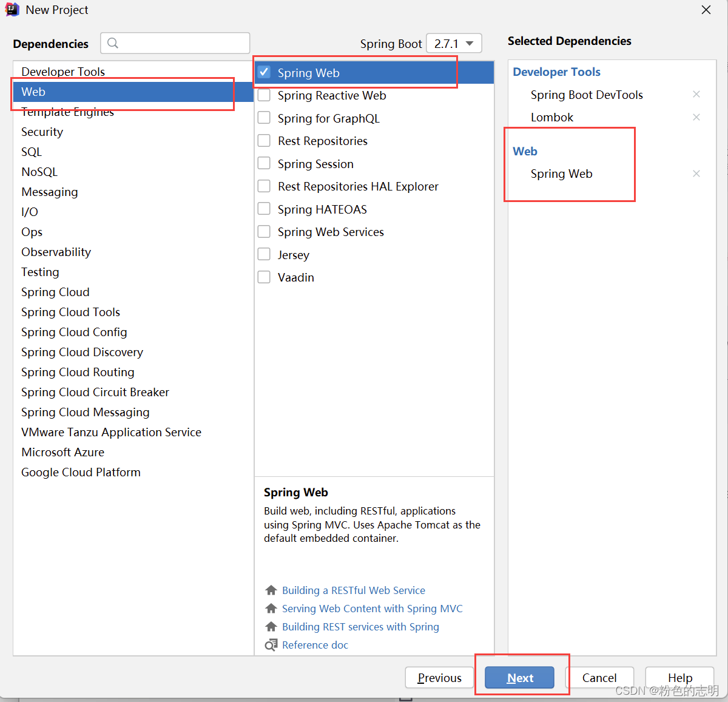The width and height of the screenshot is (728, 702).
Task: Select Spring Boot DevTools in Selected Dependencies
Action: 587,95
